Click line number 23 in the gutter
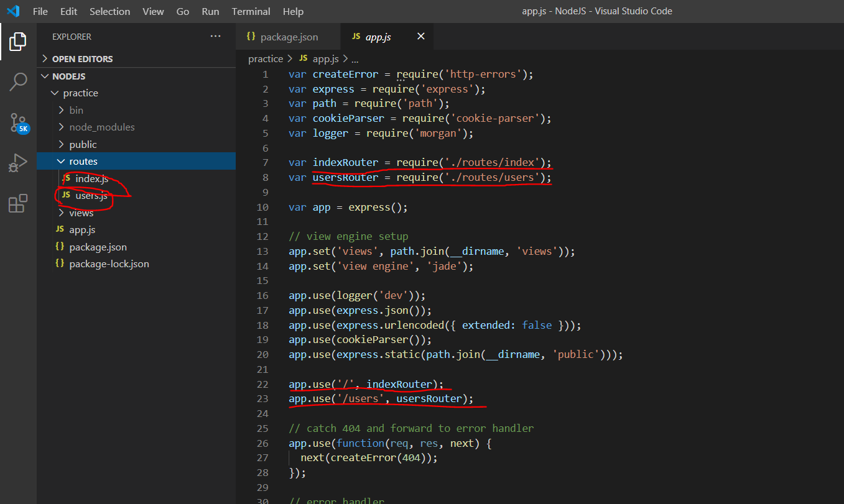The image size is (844, 504). [262, 399]
